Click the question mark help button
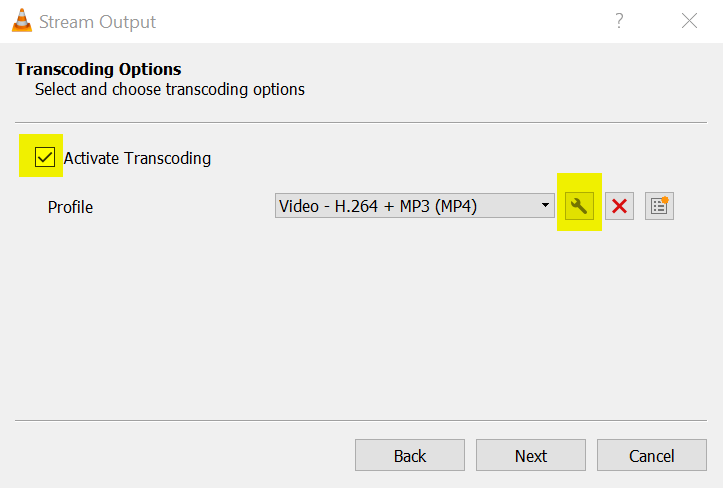Screen dimensions: 723x488 pos(620,21)
